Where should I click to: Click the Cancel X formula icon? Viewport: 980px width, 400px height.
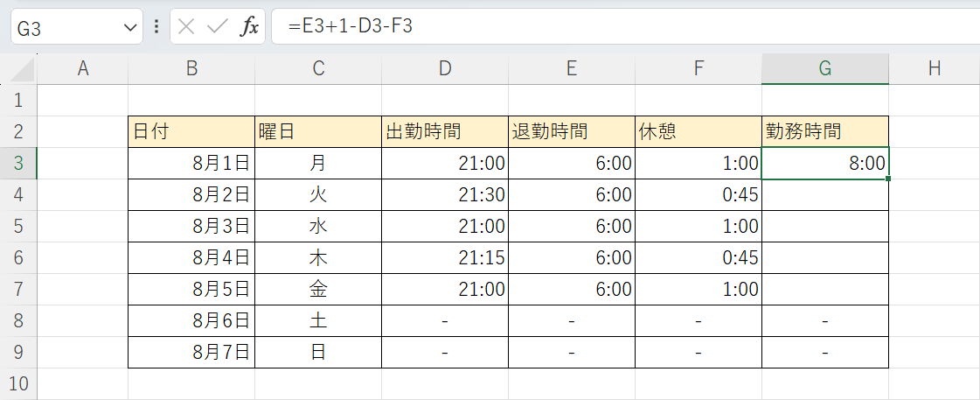186,27
